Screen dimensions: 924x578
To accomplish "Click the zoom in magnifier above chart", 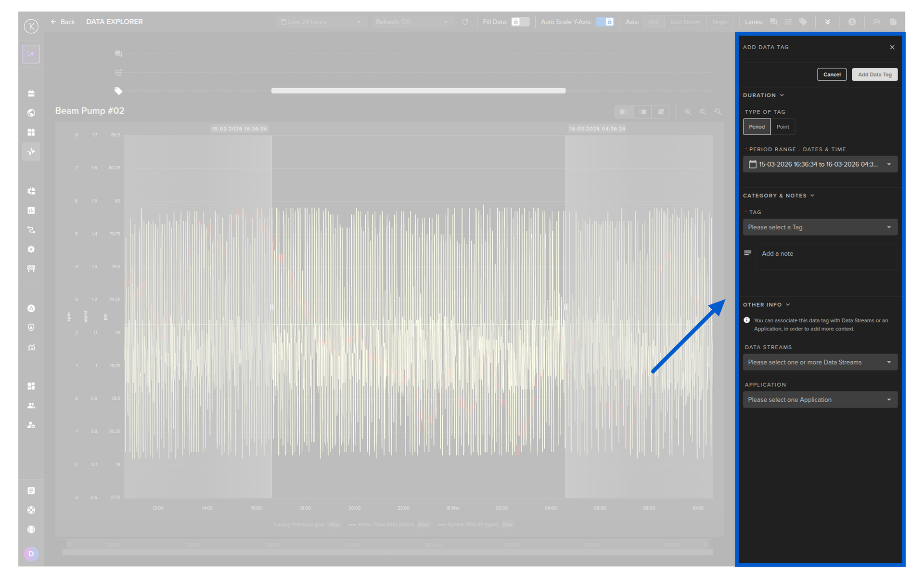I will [x=688, y=112].
